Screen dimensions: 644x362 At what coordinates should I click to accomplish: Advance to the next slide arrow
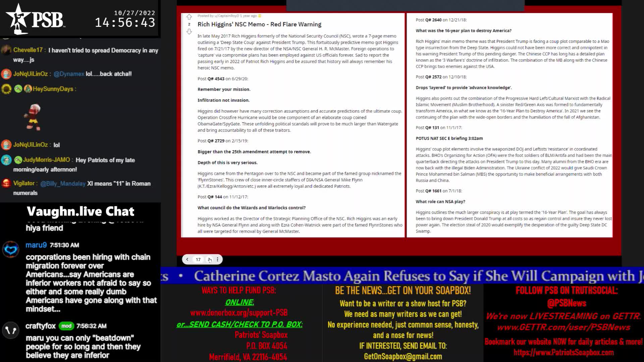[209, 259]
